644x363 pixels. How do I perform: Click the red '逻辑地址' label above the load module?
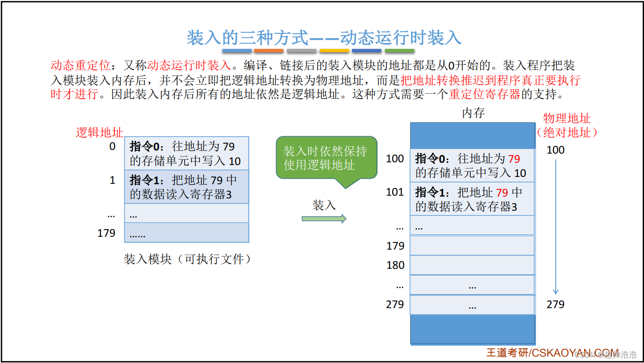[99, 133]
